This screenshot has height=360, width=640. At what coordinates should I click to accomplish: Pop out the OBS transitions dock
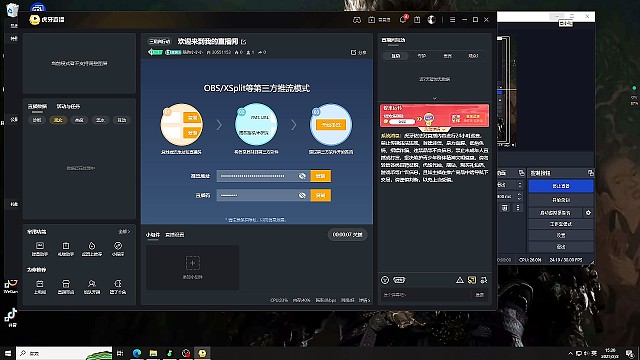point(521,173)
